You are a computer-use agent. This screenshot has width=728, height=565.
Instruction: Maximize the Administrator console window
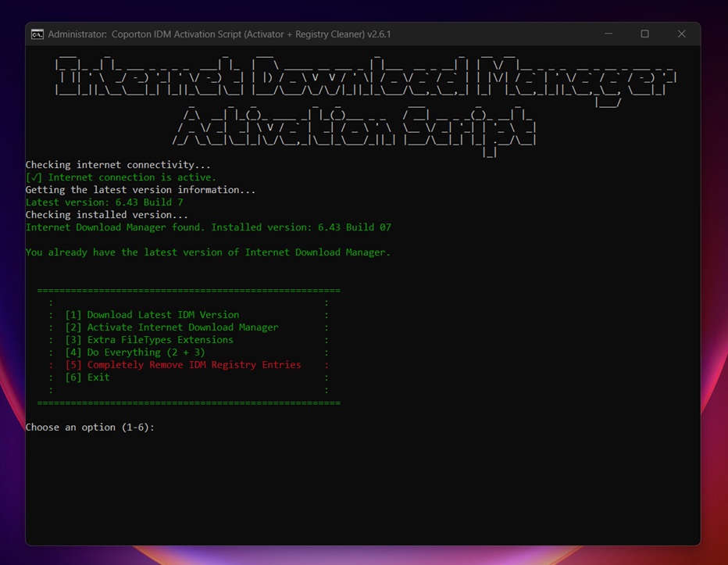(x=645, y=34)
